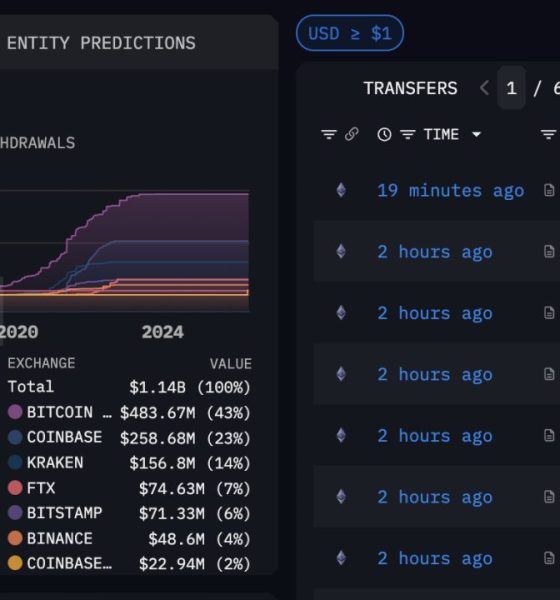The width and height of the screenshot is (560, 600).
Task: Select the BITSTAMP exchange row label
Action: pos(64,513)
